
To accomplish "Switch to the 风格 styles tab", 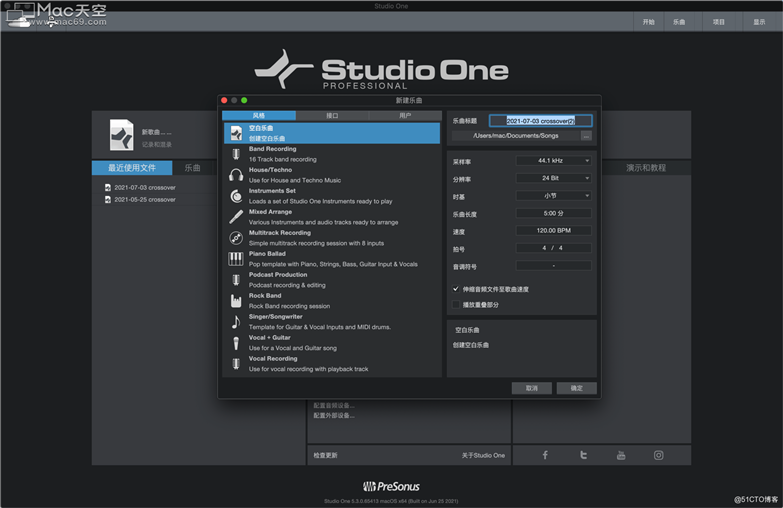I will (259, 115).
